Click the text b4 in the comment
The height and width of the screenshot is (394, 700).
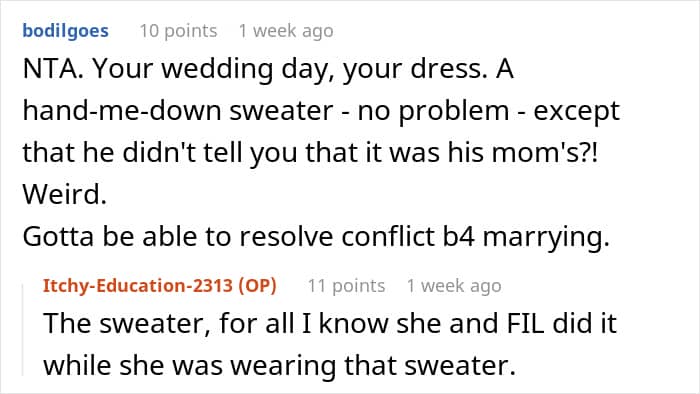coord(458,236)
